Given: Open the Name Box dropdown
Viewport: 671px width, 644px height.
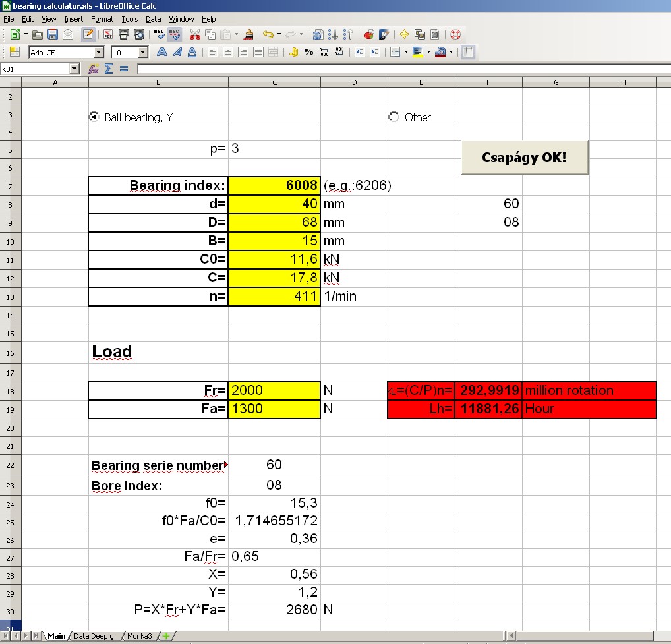Looking at the screenshot, I should [x=74, y=69].
